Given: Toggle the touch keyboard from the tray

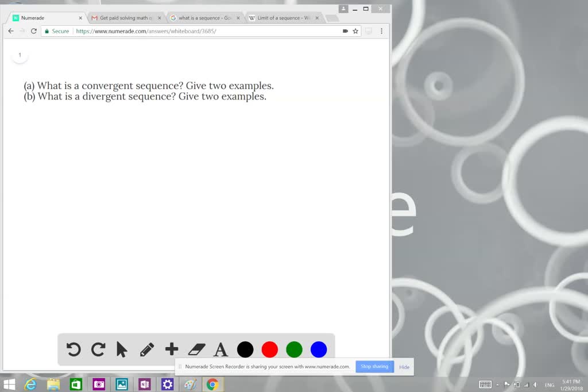Looking at the screenshot, I should coord(485,384).
